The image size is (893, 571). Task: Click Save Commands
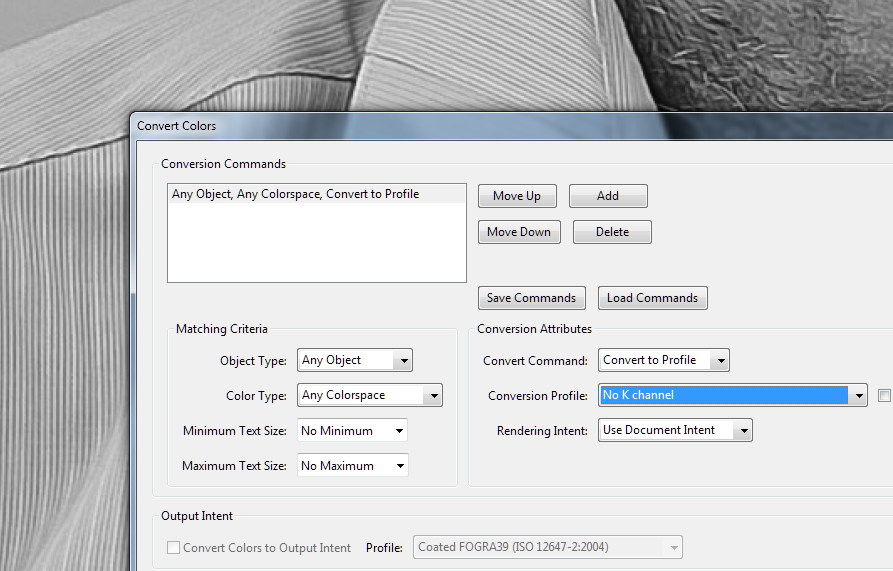531,298
